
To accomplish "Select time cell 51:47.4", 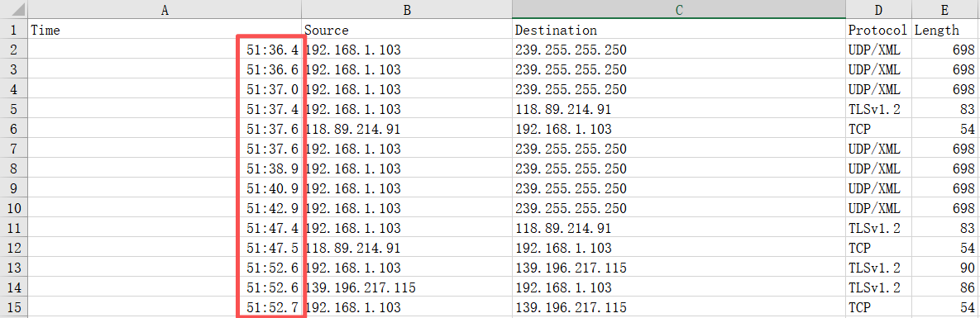I will tap(165, 228).
